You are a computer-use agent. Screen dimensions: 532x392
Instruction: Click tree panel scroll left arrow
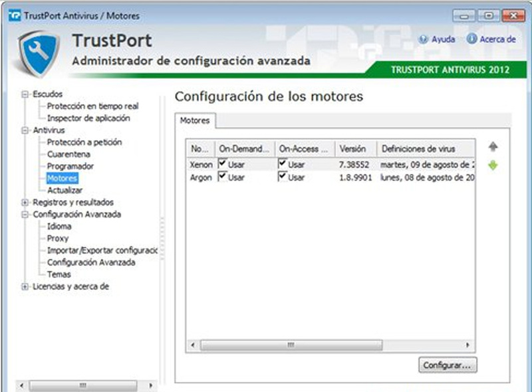(x=22, y=385)
